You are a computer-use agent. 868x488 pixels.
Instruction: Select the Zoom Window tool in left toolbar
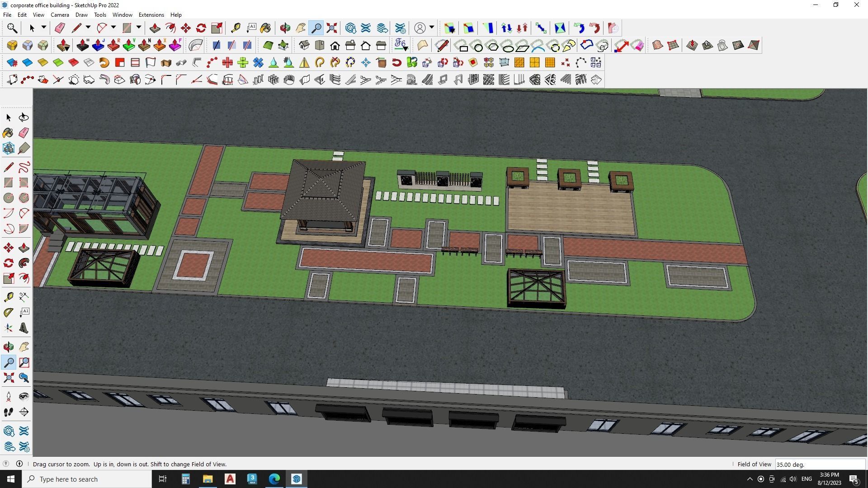(24, 362)
